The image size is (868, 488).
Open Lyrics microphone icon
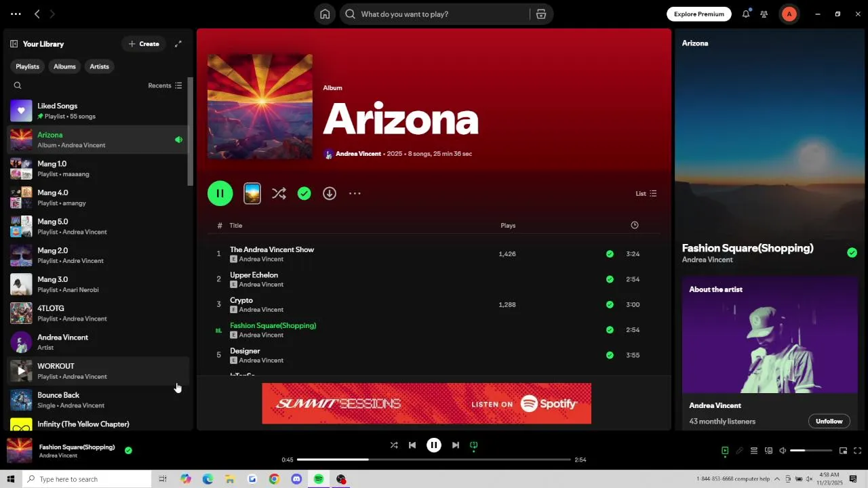739,451
